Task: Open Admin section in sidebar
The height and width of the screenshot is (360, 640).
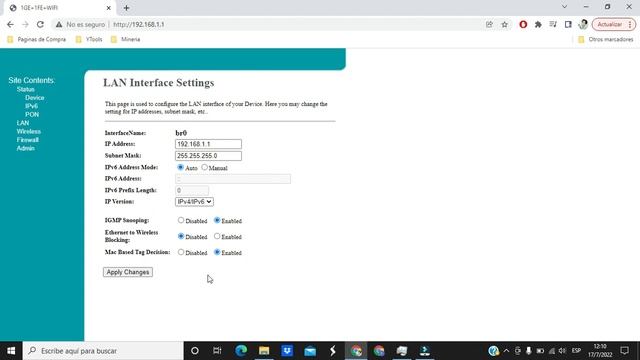Action: [x=25, y=148]
